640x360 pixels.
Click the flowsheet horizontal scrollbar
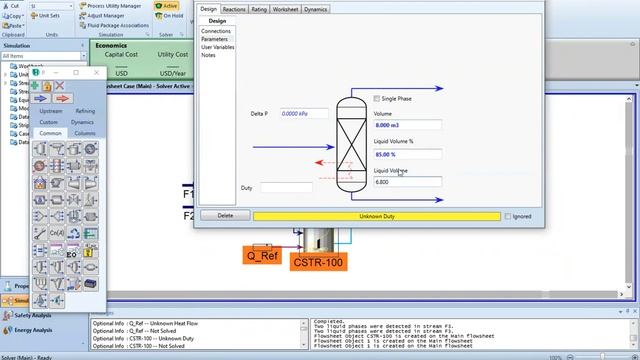point(363,294)
